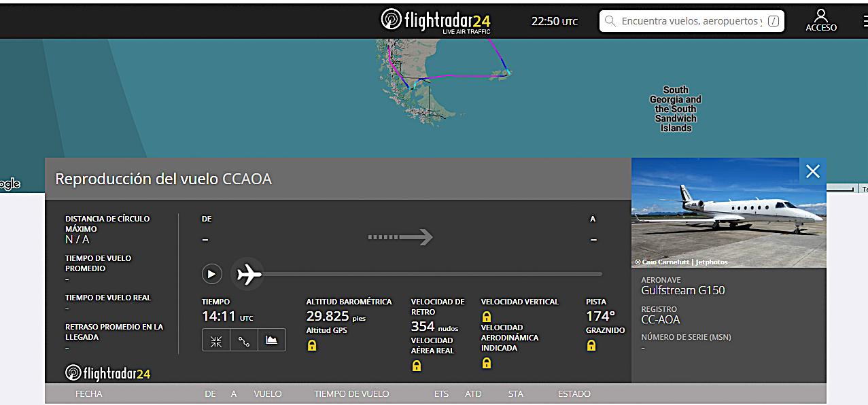
Task: Click the airplane marker on playback timeline
Action: [x=248, y=275]
